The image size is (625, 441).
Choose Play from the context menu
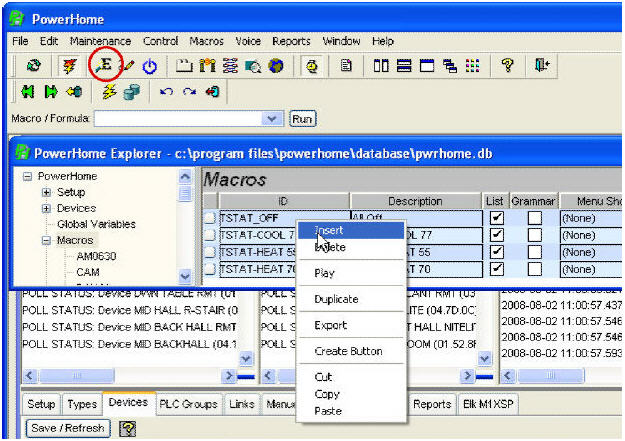click(x=351, y=273)
